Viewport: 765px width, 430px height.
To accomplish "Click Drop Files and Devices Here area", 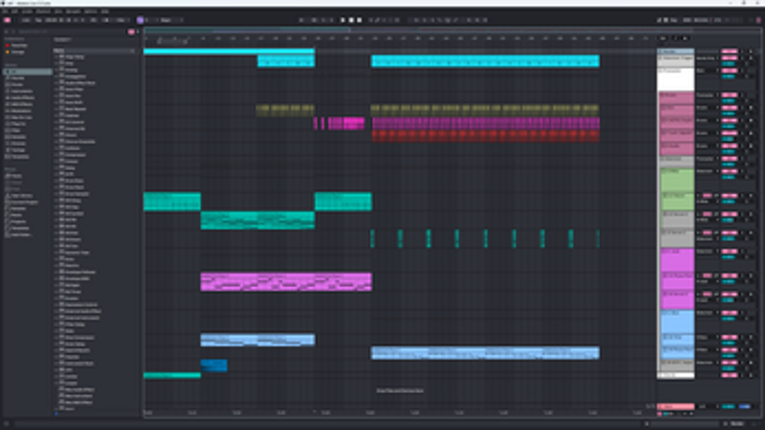I will tap(400, 390).
